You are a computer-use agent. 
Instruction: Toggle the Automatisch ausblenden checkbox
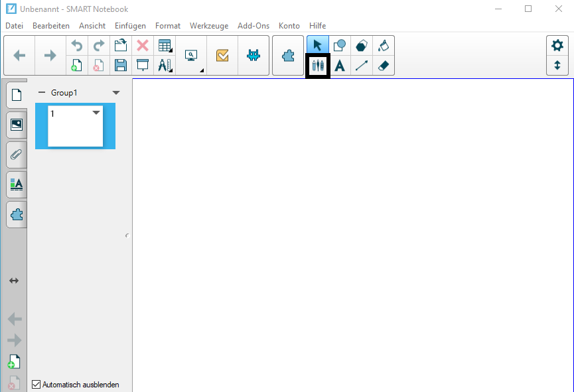(36, 384)
